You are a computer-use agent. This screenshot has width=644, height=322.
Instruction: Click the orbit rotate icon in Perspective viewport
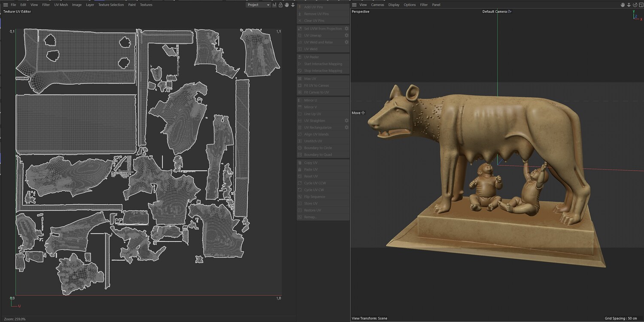coord(634,5)
